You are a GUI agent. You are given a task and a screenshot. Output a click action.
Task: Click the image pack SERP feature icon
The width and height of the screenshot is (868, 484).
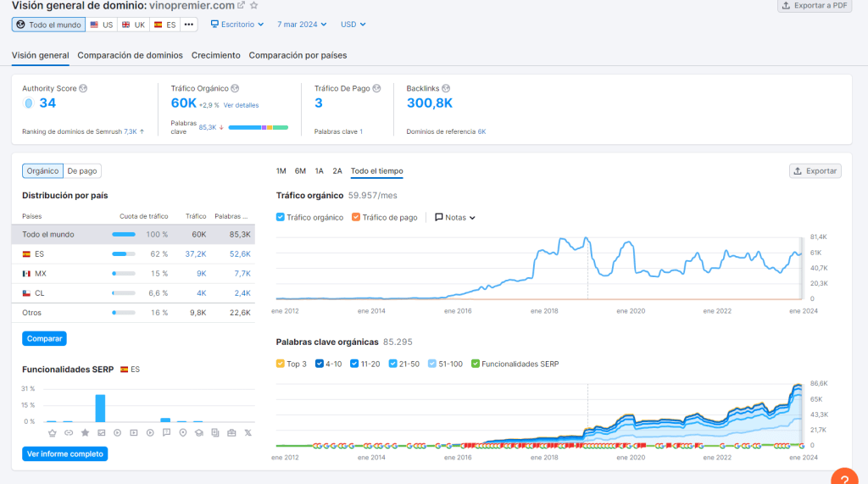coord(102,433)
